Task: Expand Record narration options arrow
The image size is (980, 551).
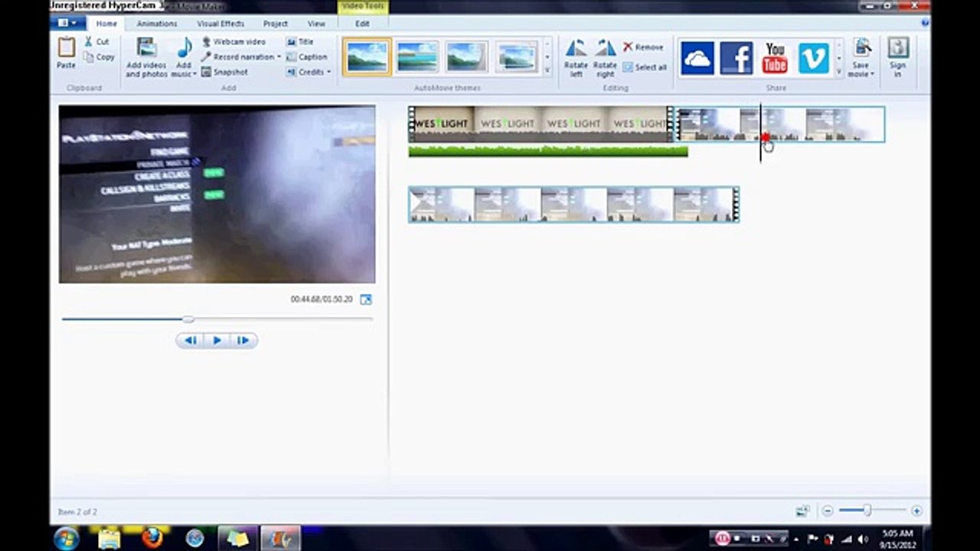Action: [279, 57]
